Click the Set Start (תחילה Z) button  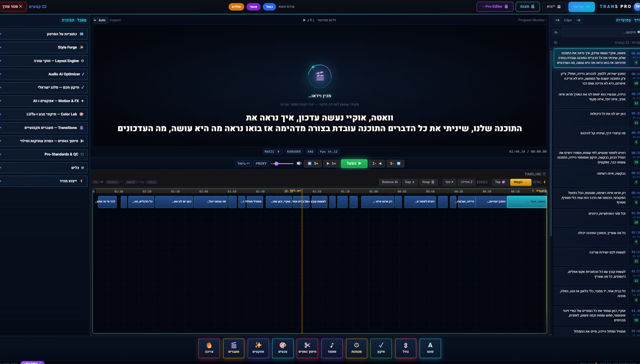[466, 182]
